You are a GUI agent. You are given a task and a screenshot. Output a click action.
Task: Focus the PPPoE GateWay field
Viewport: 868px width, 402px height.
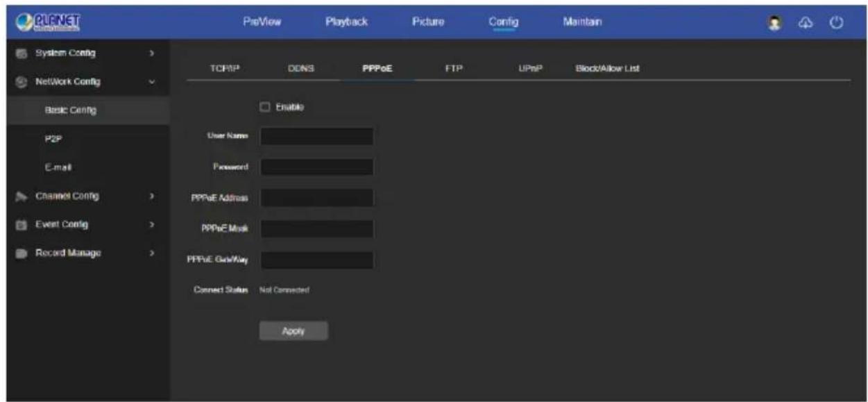click(x=316, y=260)
